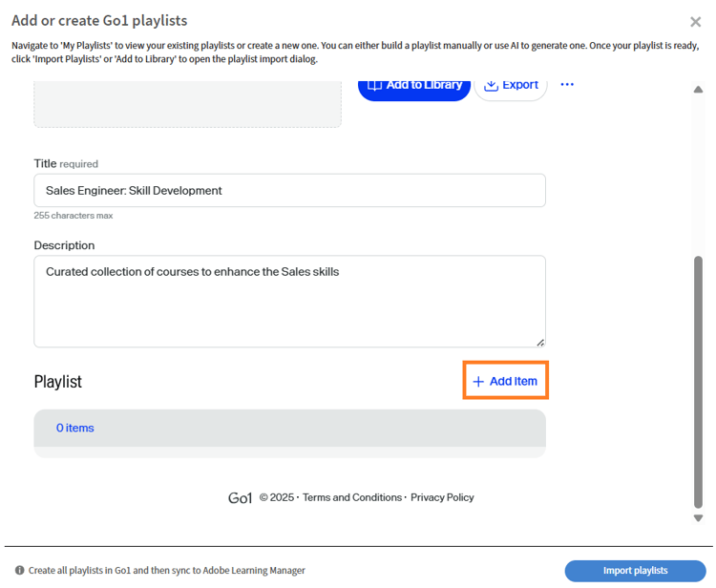The height and width of the screenshot is (588, 716).
Task: Click the Go1 logo in the footer
Action: pos(241,497)
